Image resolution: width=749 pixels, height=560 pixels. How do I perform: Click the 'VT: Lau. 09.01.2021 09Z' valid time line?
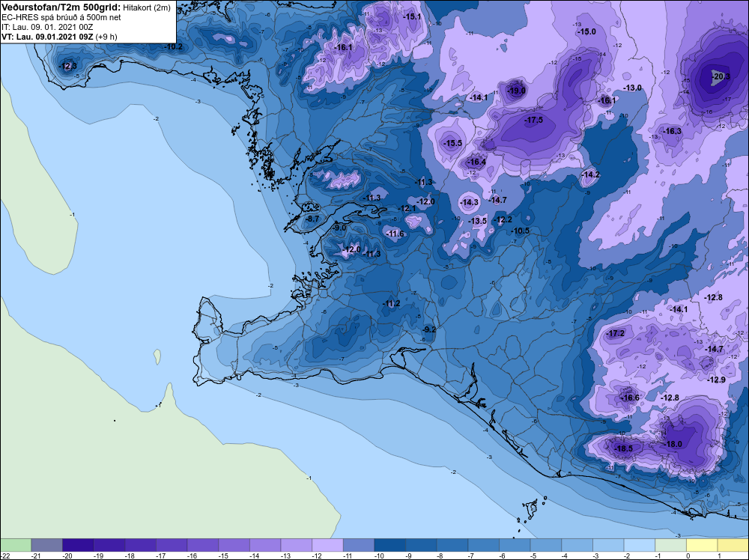pyautogui.click(x=48, y=37)
